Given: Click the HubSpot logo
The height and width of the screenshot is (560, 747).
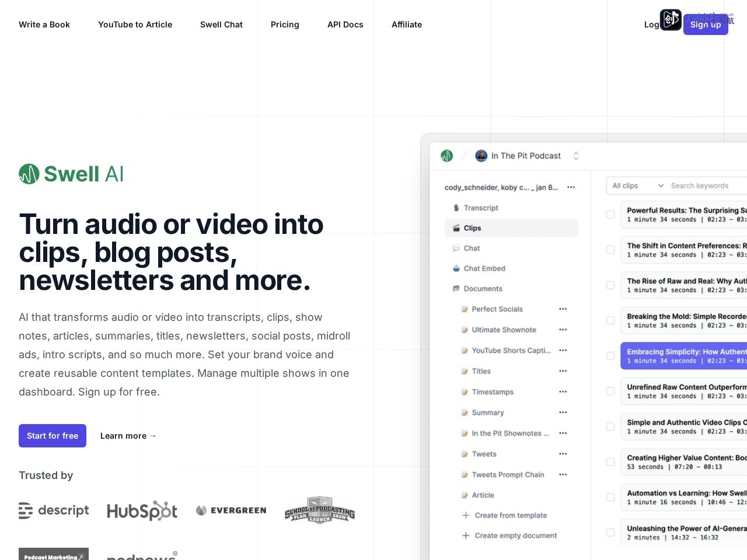Looking at the screenshot, I should (x=142, y=510).
